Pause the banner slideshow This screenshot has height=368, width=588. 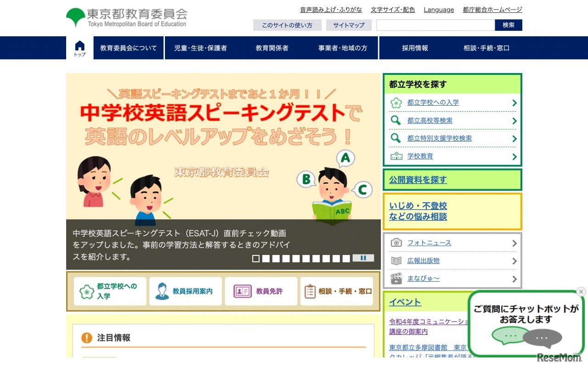coord(363,258)
